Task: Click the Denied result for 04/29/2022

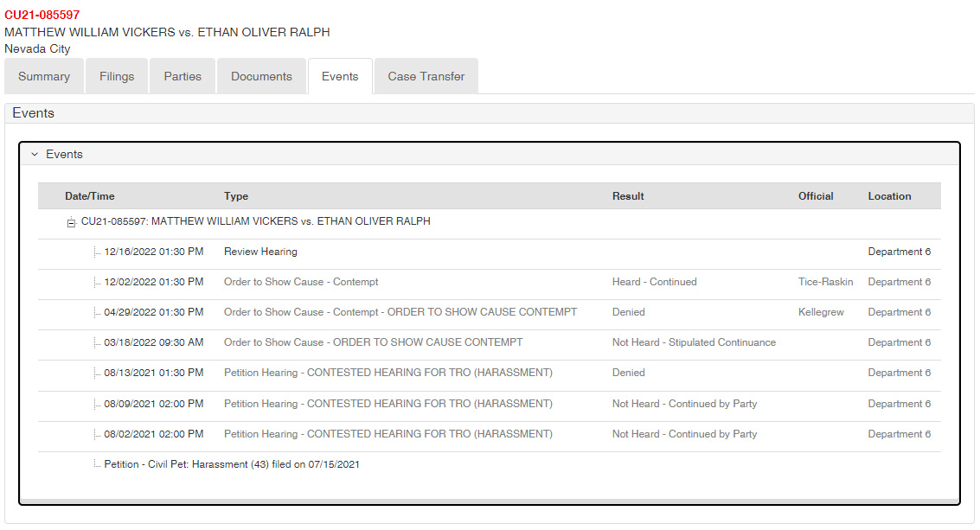Action: [x=629, y=312]
